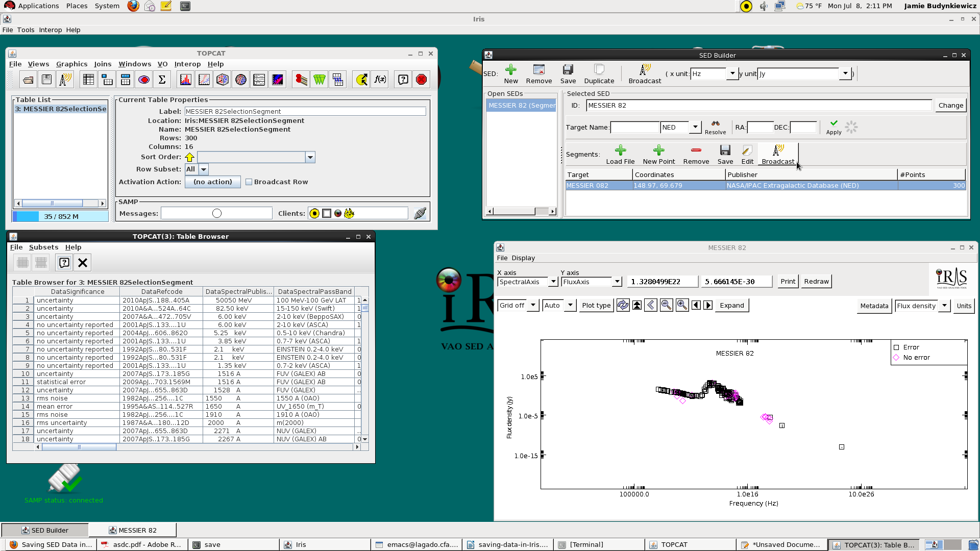Viewport: 980px width, 551px height.
Task: Click the TOPCAT memory usage bar 35 / 852 M
Action: pyautogui.click(x=60, y=217)
